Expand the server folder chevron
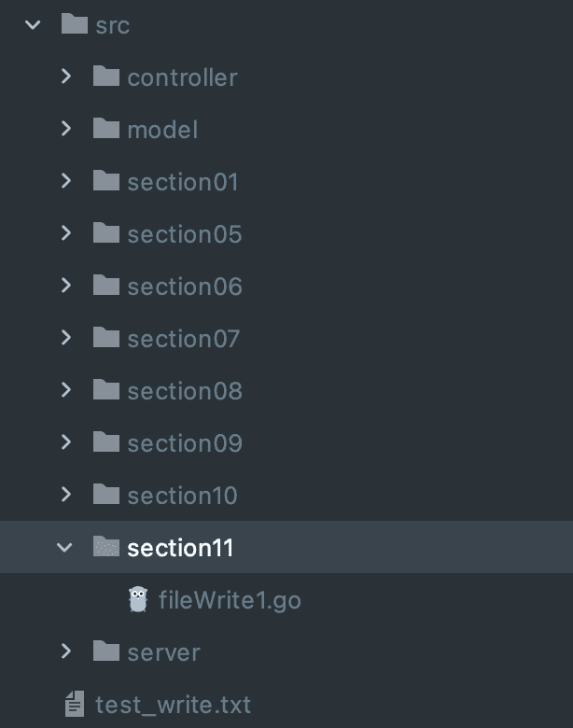 (65, 651)
